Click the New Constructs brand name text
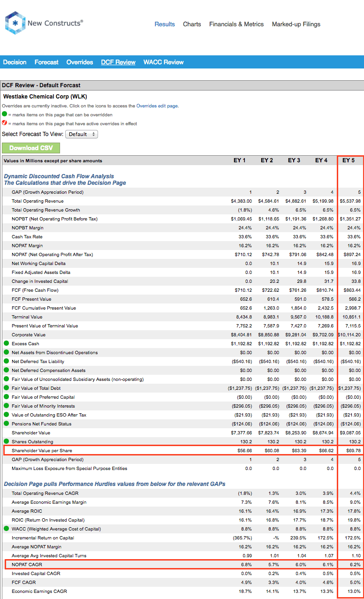364x599 pixels. click(x=55, y=23)
